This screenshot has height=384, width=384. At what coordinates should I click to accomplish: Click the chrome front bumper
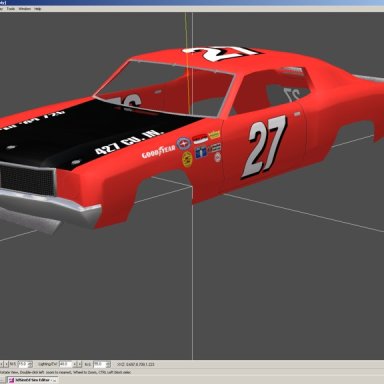click(50, 207)
